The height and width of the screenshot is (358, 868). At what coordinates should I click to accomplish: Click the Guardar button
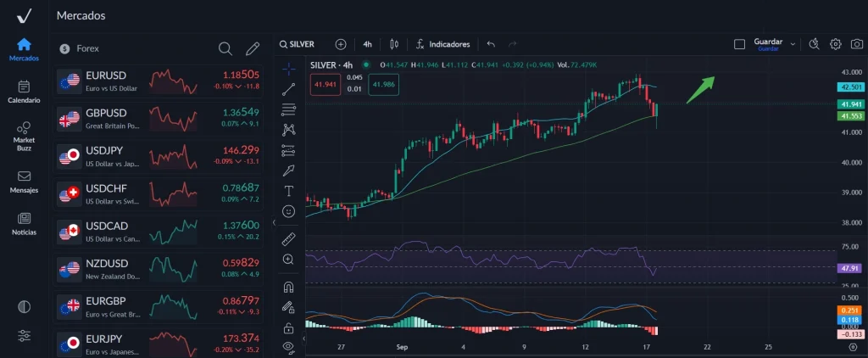pyautogui.click(x=768, y=44)
